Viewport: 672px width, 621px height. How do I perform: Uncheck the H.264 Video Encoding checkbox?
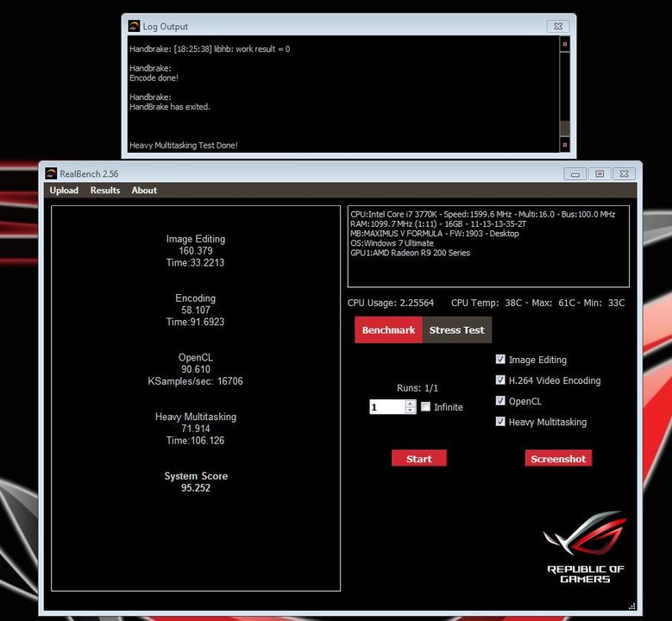tap(500, 379)
